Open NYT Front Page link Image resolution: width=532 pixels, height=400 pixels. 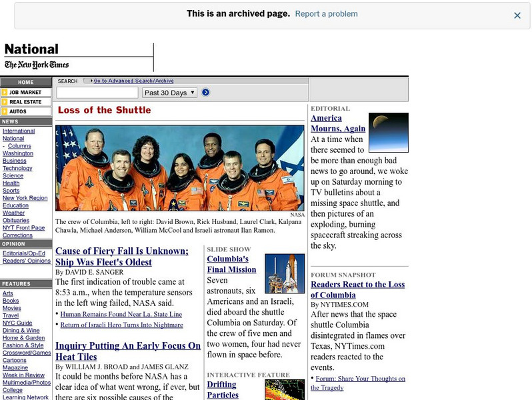point(24,228)
